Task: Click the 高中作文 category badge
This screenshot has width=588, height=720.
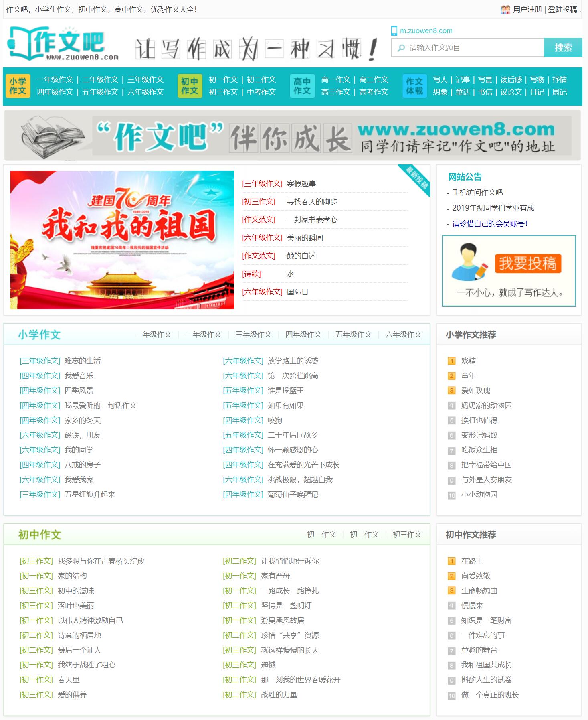Action: point(302,86)
